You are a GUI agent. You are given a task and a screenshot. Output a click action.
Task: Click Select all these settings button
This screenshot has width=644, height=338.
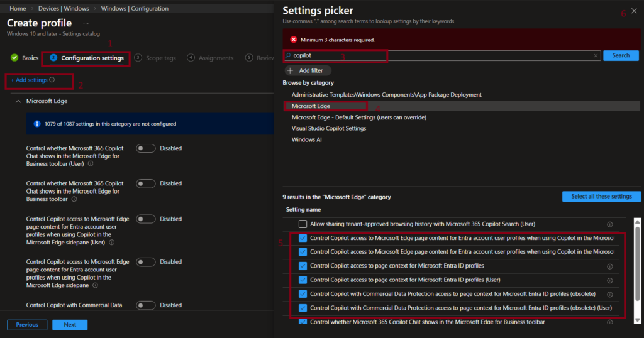pos(601,197)
